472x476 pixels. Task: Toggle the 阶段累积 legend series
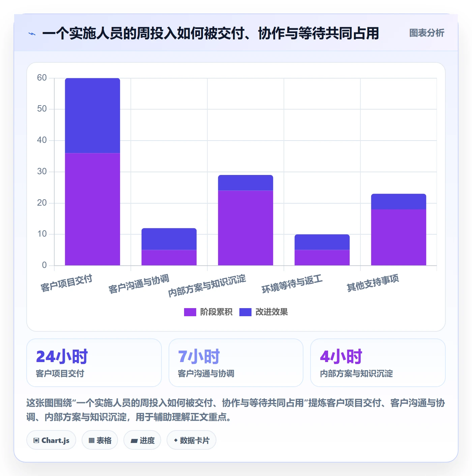pyautogui.click(x=208, y=312)
